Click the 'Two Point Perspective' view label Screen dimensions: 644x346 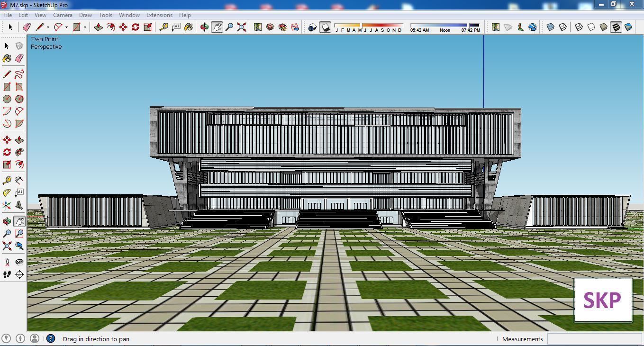pyautogui.click(x=46, y=43)
